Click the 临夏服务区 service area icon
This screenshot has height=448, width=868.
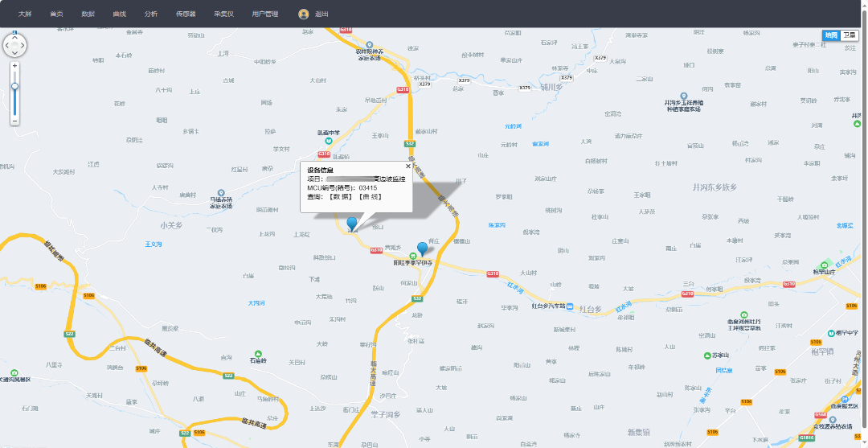point(844,399)
